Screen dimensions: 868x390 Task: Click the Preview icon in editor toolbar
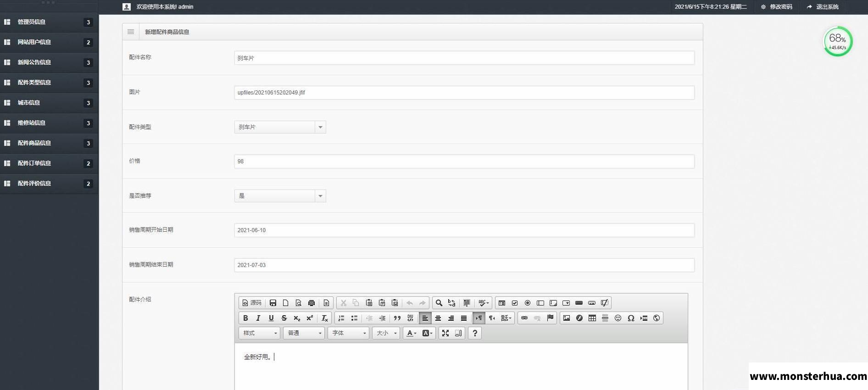point(299,303)
